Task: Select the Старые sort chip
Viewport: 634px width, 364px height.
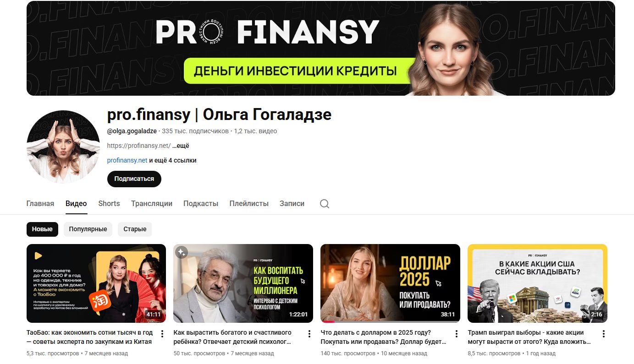Action: point(135,229)
